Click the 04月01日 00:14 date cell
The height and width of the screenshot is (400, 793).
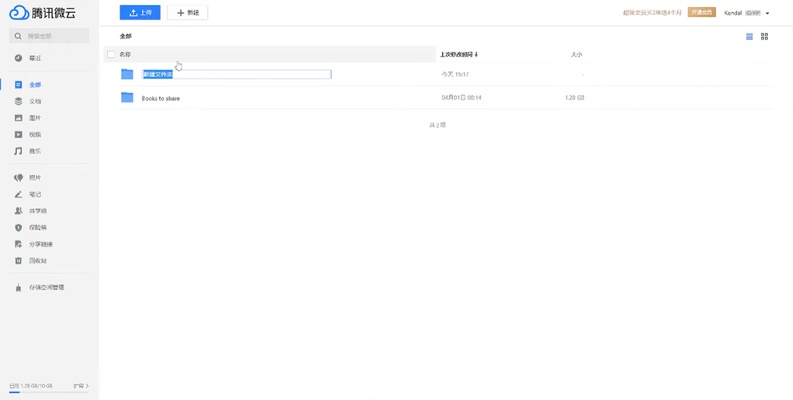(x=461, y=98)
